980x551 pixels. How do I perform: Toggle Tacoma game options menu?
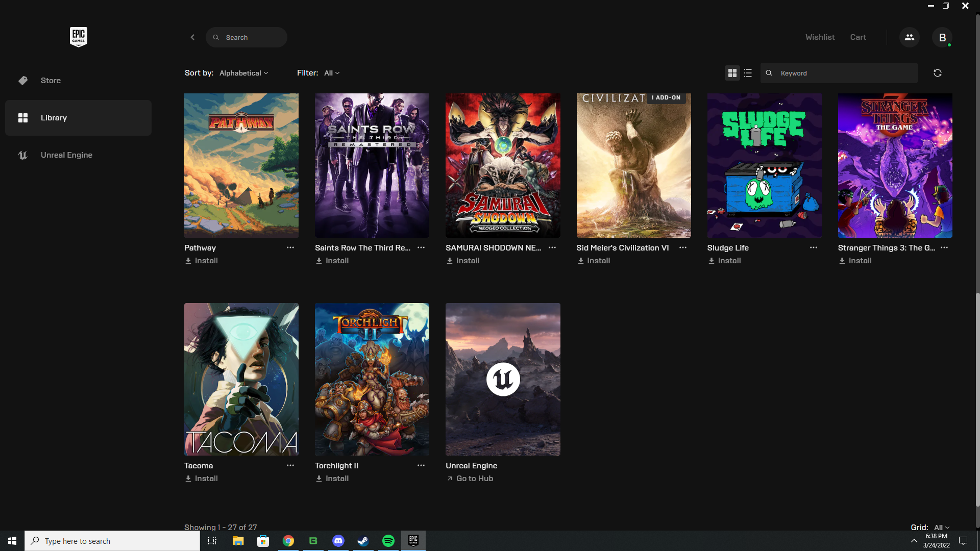tap(290, 465)
